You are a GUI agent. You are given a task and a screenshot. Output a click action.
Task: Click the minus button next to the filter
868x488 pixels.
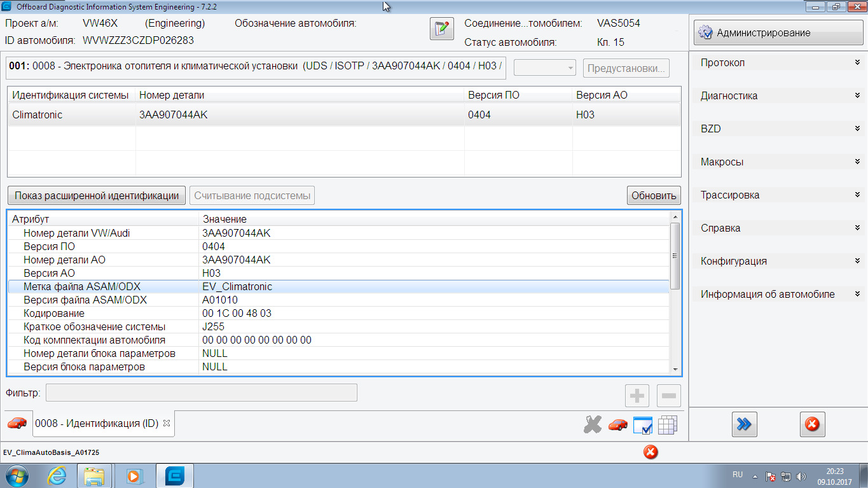(x=668, y=396)
